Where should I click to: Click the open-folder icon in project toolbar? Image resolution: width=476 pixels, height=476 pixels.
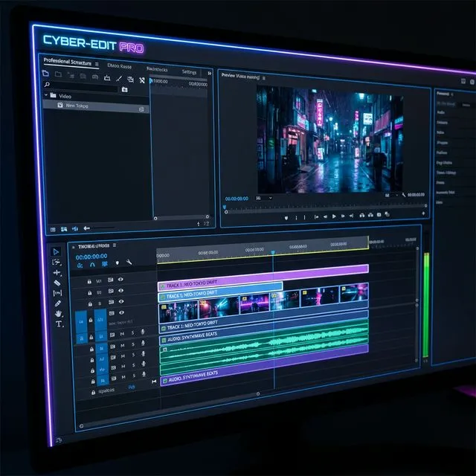(x=45, y=73)
